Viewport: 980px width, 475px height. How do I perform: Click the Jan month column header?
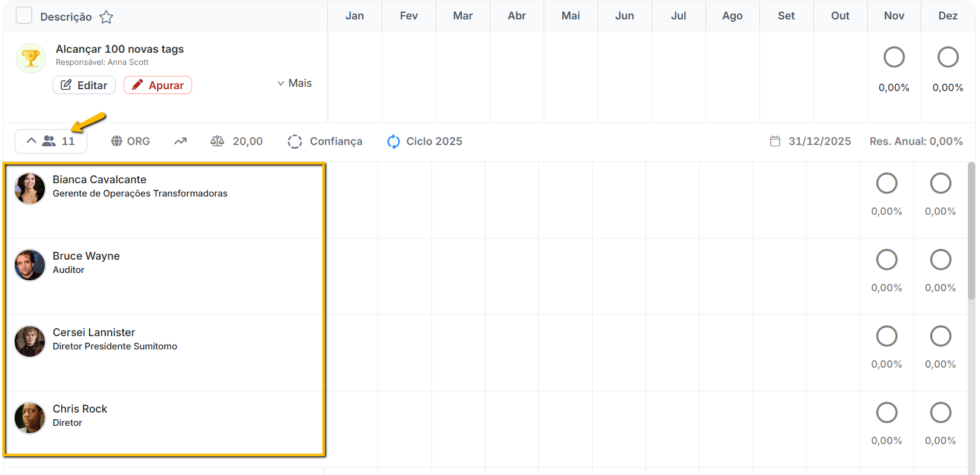pyautogui.click(x=355, y=16)
